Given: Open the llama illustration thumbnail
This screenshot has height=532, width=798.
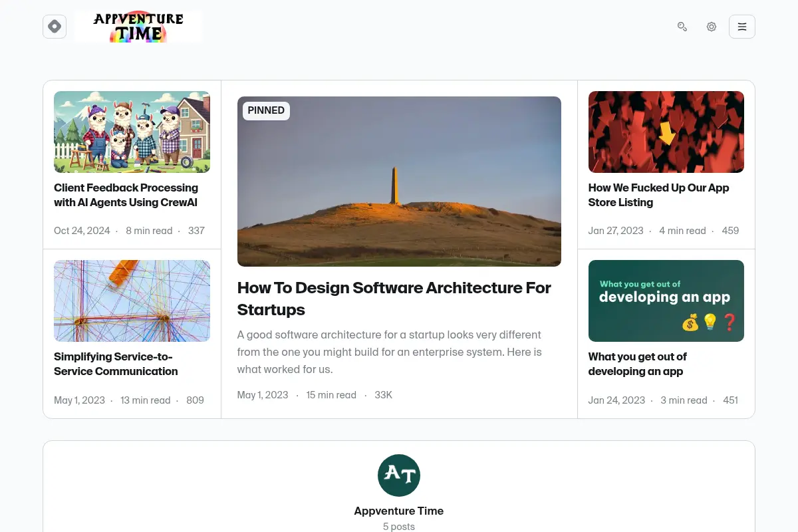Looking at the screenshot, I should click(x=132, y=132).
